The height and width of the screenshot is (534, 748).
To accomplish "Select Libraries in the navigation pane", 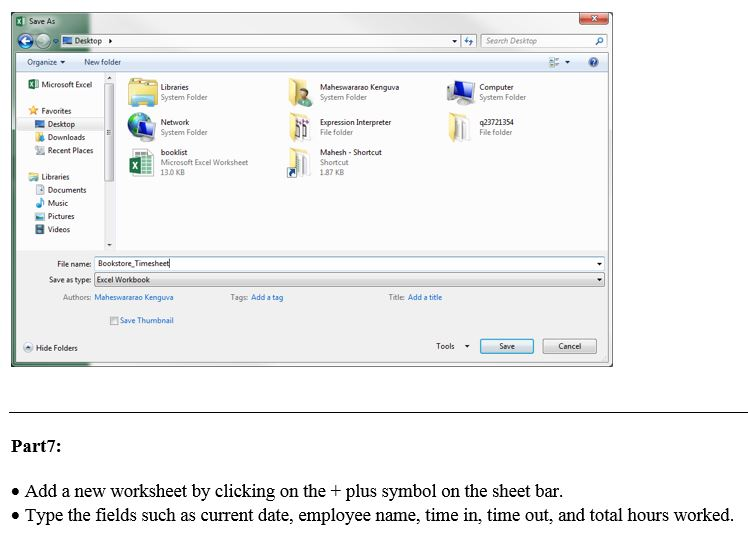I will 55,177.
